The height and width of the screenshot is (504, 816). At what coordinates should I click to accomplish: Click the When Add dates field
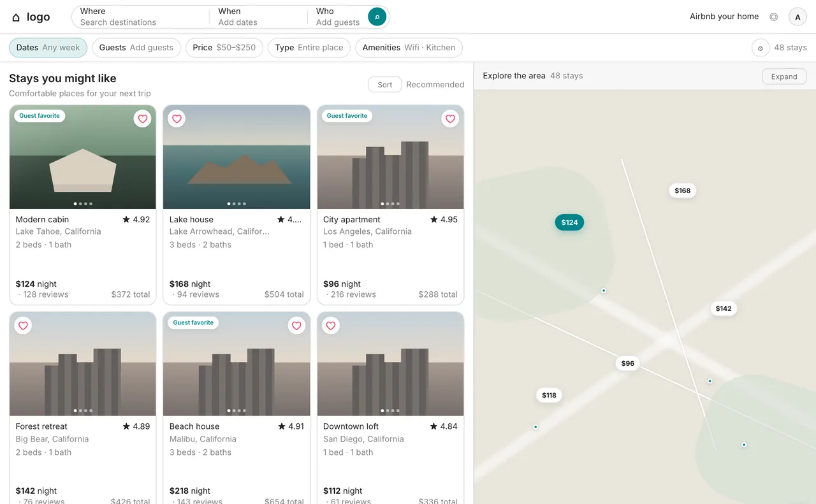tap(259, 17)
